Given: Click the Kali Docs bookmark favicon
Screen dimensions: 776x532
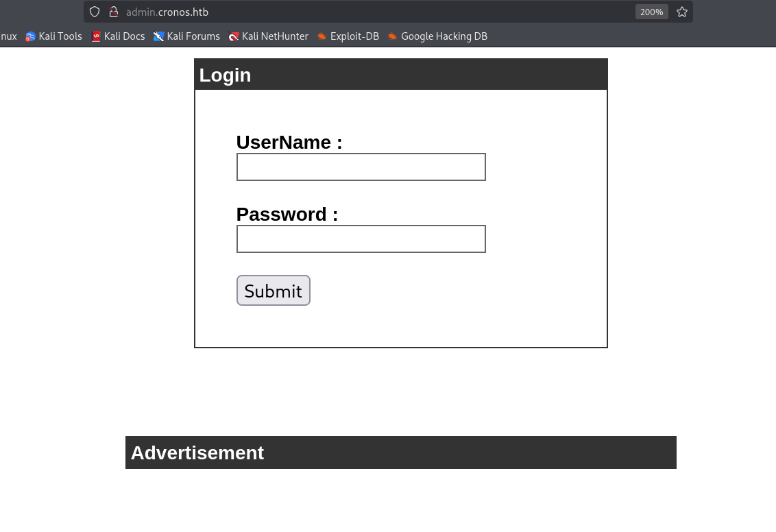Looking at the screenshot, I should 96,36.
